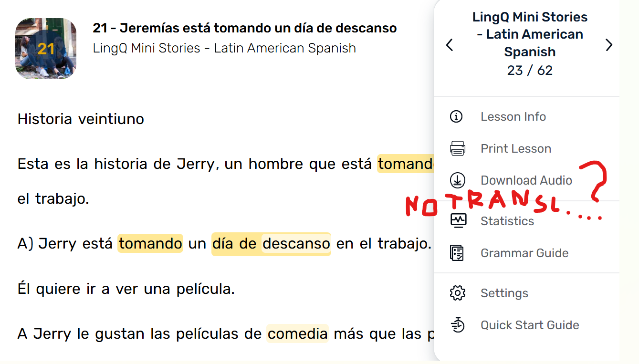
Task: Click the Settings gear icon
Action: pyautogui.click(x=457, y=293)
